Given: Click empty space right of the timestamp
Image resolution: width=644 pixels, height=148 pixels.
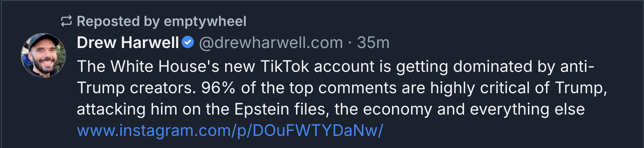Looking at the screenshot, I should click(x=499, y=43).
